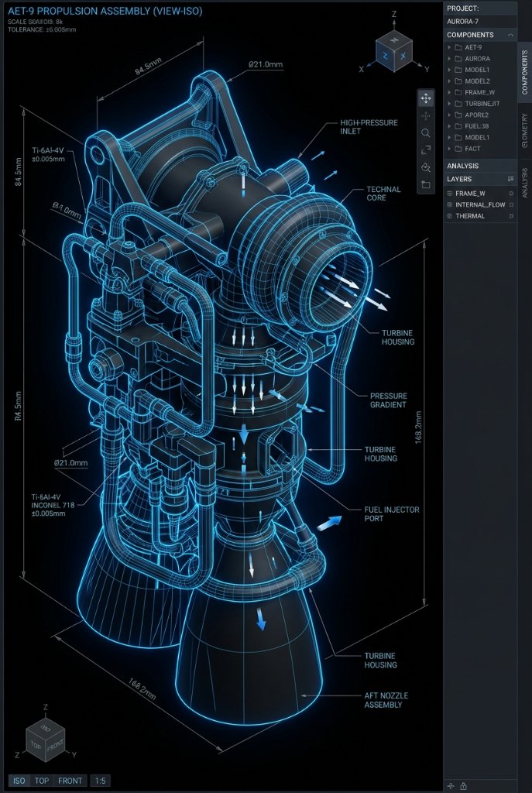Click the share/export icon at panel bottom
The height and width of the screenshot is (793, 532).
463,786
